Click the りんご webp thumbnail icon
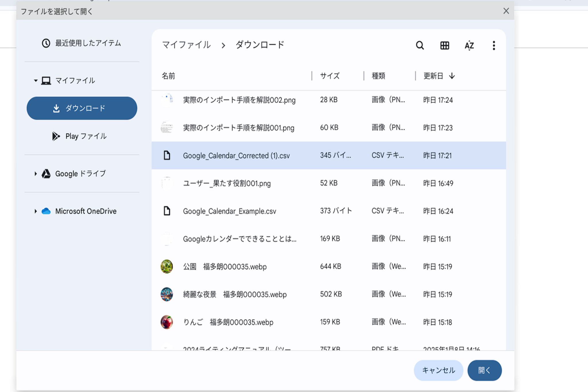The width and height of the screenshot is (588, 392). coord(167,322)
